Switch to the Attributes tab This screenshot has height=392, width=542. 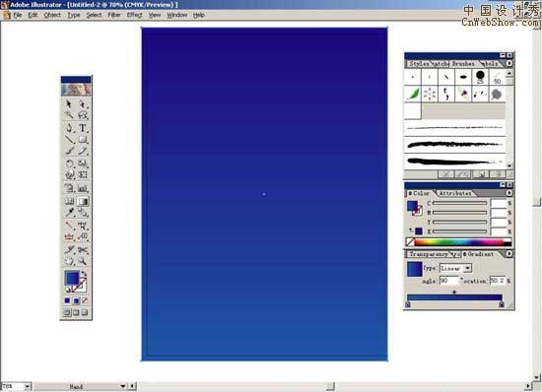455,193
